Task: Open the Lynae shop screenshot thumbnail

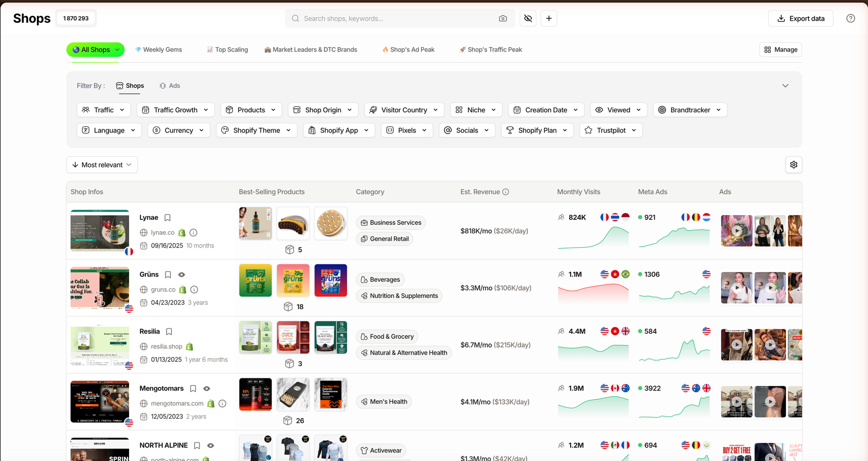Action: (x=100, y=231)
